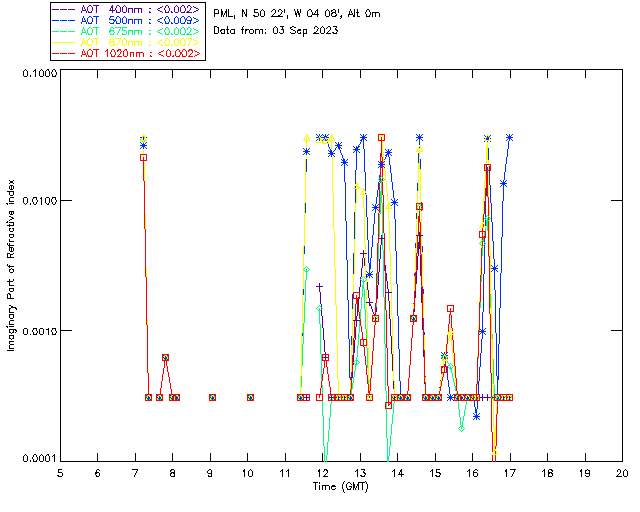
Task: Click the x-axis label 14
Action: pyautogui.click(x=398, y=473)
